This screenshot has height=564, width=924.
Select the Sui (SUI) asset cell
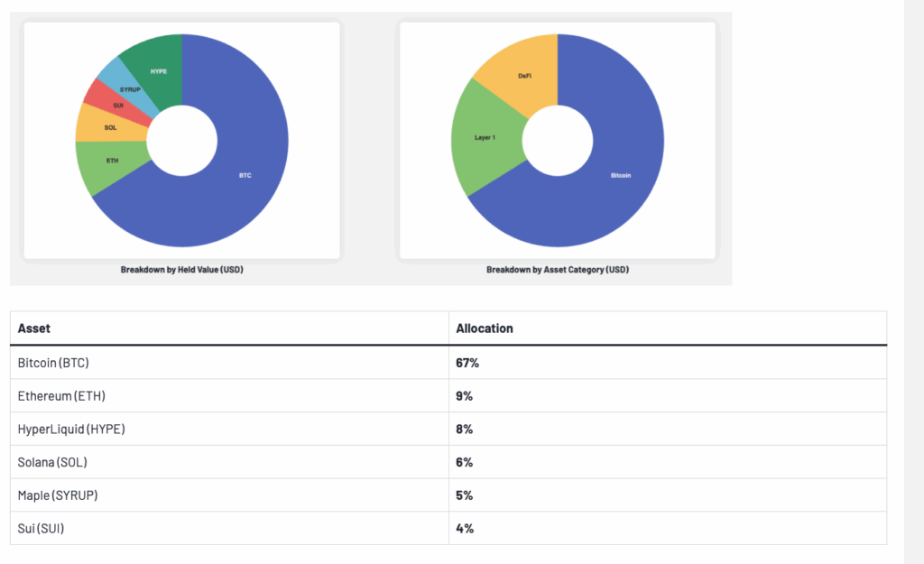[x=41, y=528]
